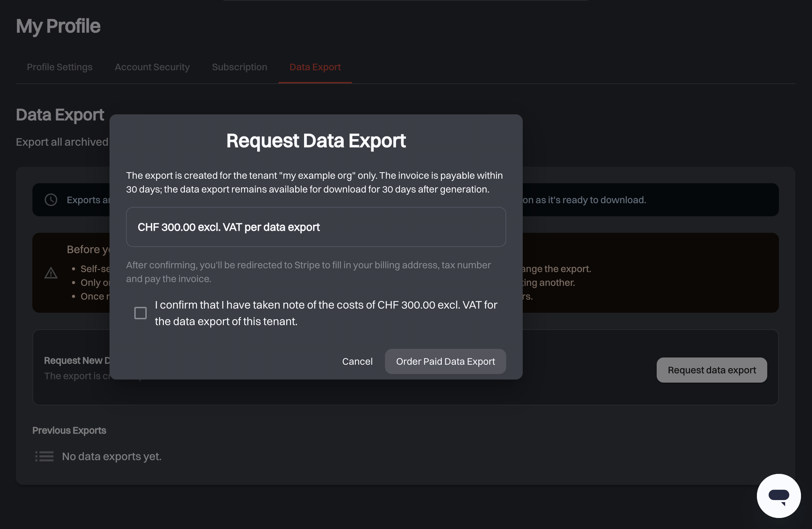The image size is (812, 529).
Task: Click the My Profile heading
Action: [x=58, y=26]
